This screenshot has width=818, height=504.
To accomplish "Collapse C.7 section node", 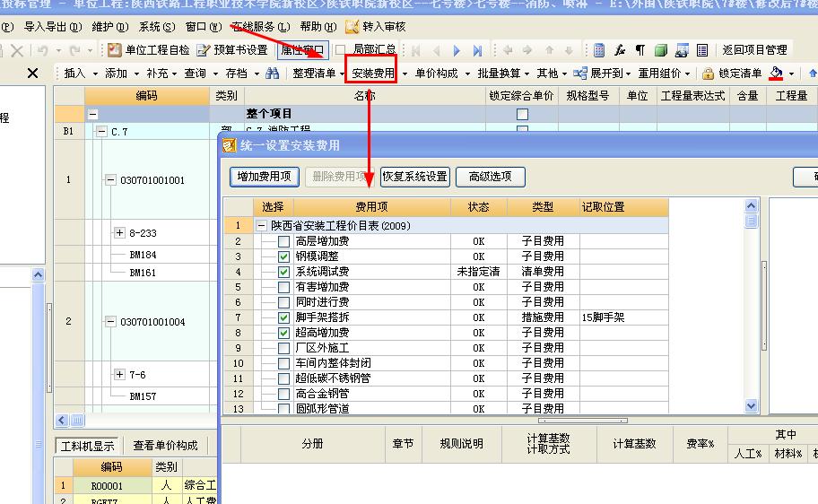I will pos(101,132).
